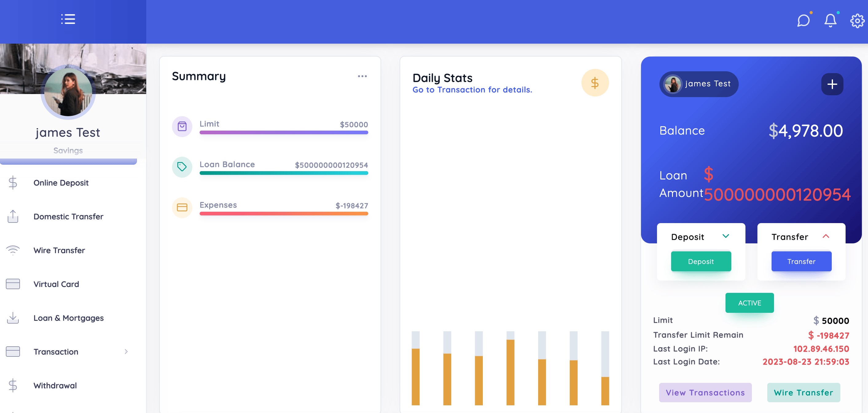Click the Loan Balance progress bar
Screen dimensions: 868x413
(283, 173)
